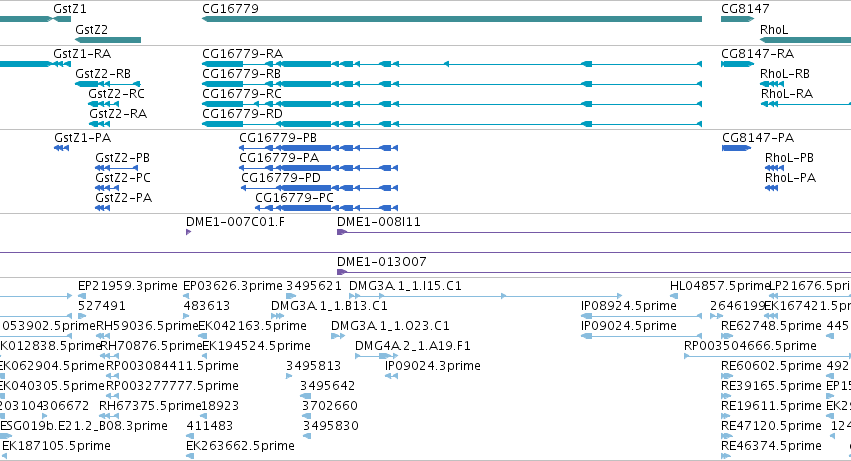Select the HL04857.5prime label
This screenshot has height=461, width=851.
pyautogui.click(x=721, y=286)
